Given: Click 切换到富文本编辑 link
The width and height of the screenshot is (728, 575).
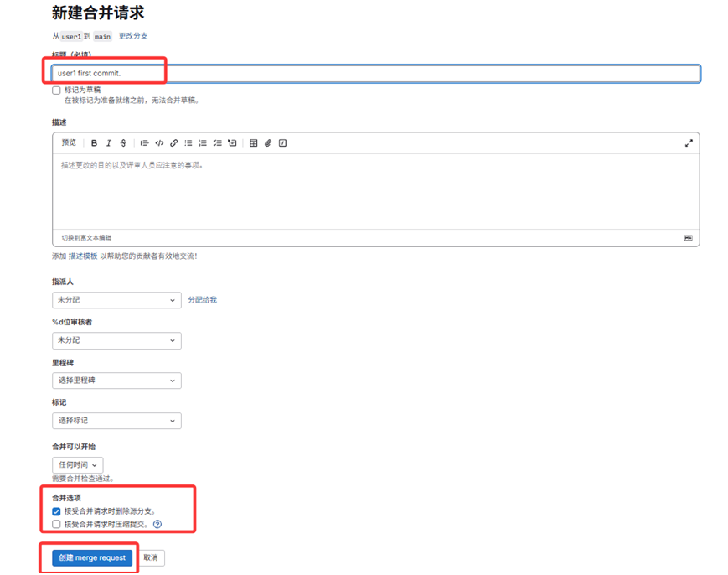Looking at the screenshot, I should click(x=86, y=238).
